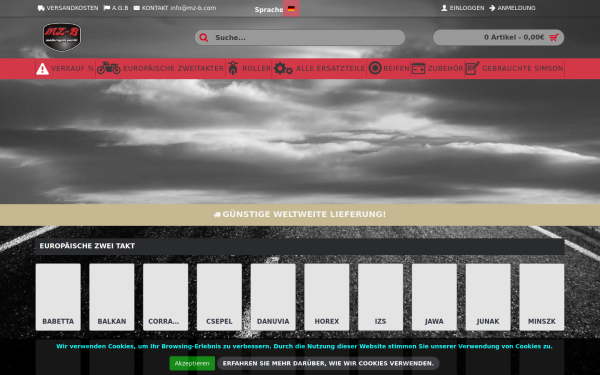Open the cart showing 0 Artikel - 0,00€
The height and width of the screenshot is (375, 600).
tap(498, 38)
